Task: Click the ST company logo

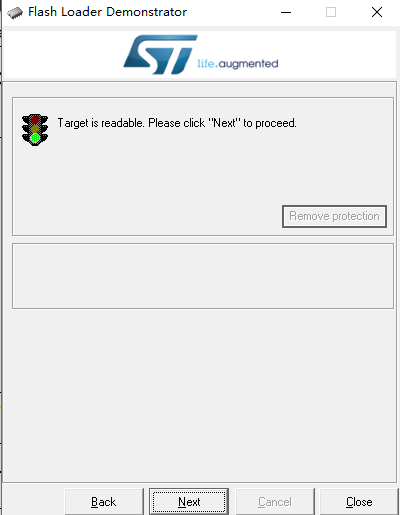Action: (x=161, y=54)
